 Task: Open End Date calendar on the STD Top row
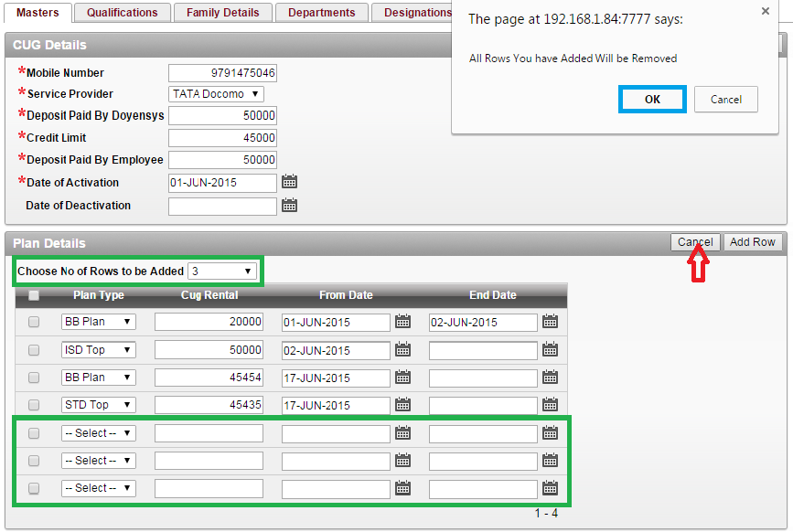point(551,404)
